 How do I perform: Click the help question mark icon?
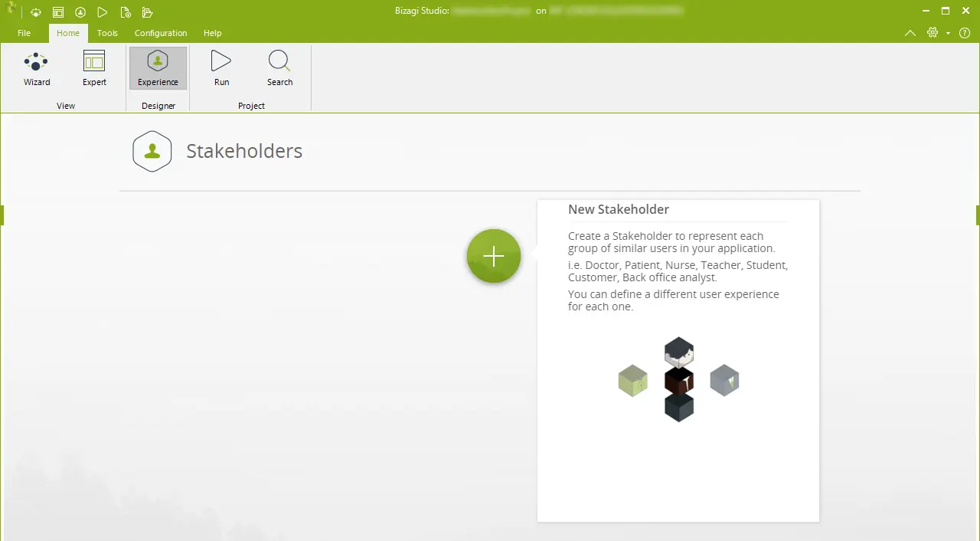(965, 33)
